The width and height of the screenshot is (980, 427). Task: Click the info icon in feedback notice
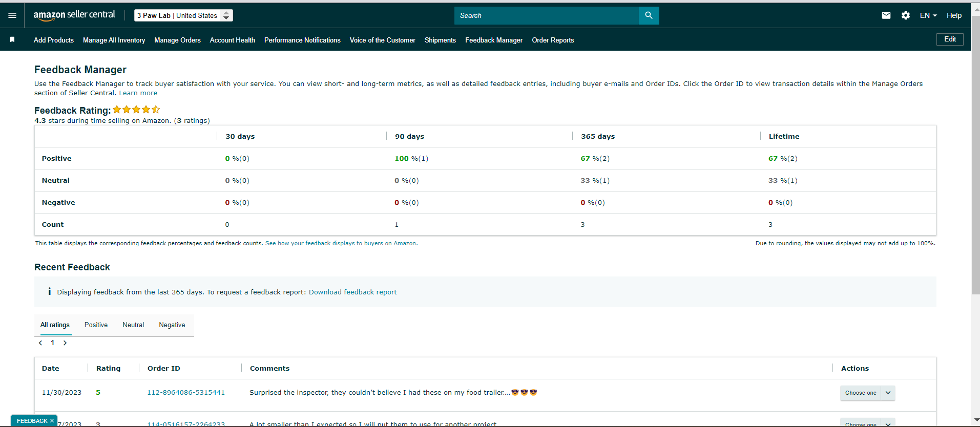coord(49,291)
